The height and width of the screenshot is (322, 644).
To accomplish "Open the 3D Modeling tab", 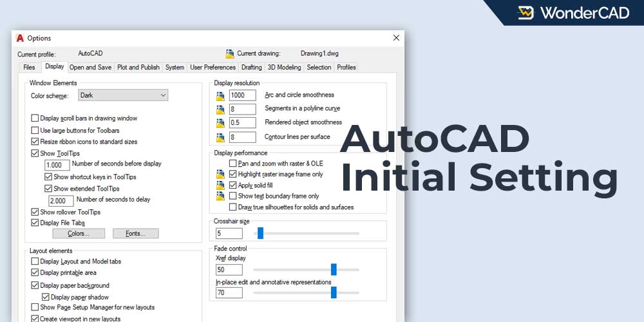I will click(x=284, y=68).
